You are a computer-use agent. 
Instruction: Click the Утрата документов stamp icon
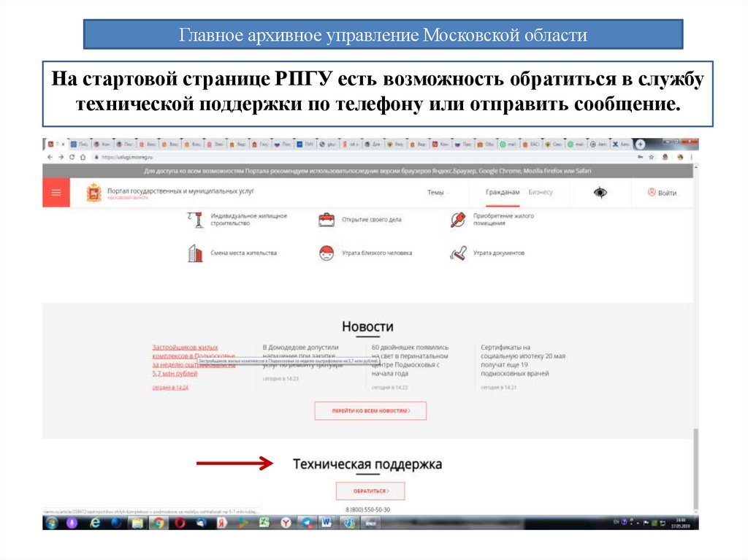click(458, 253)
